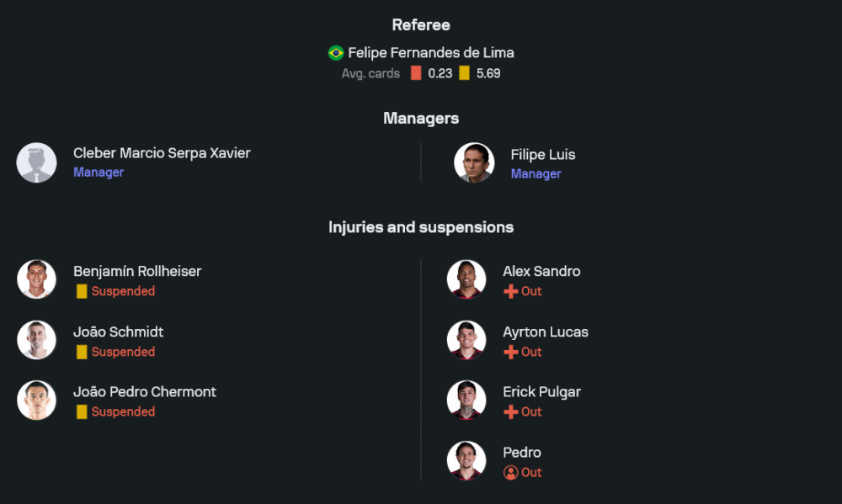Click injury cross icon under Alex Sandro
The height and width of the screenshot is (504, 842).
pos(510,291)
